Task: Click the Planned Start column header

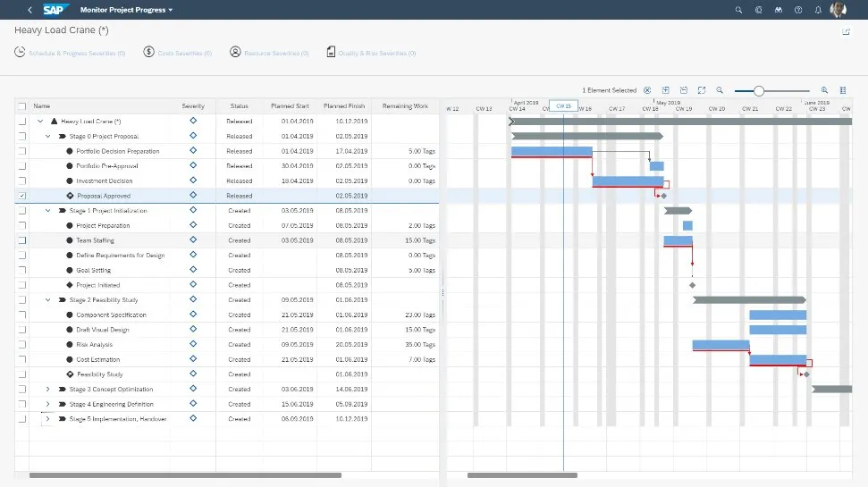Action: [x=290, y=105]
